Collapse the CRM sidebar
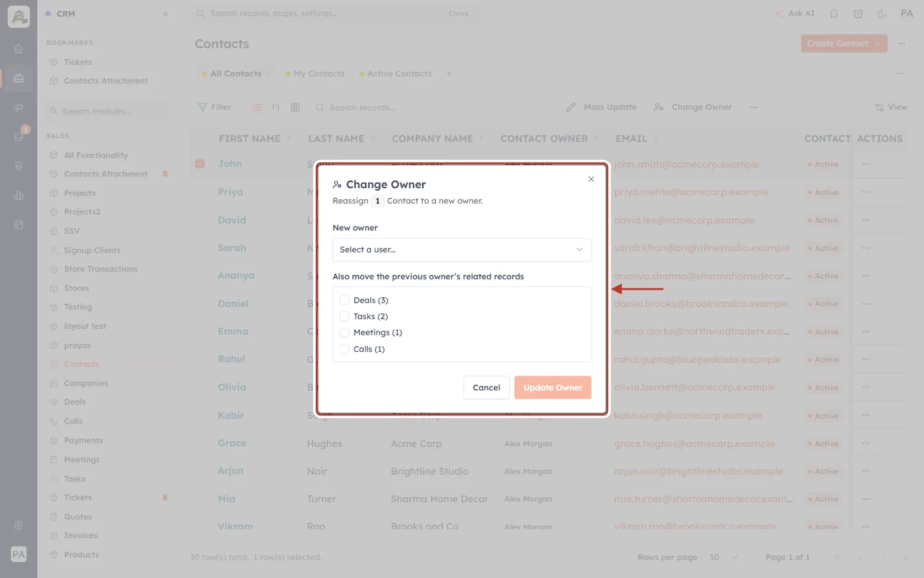The width and height of the screenshot is (924, 578). [x=166, y=13]
